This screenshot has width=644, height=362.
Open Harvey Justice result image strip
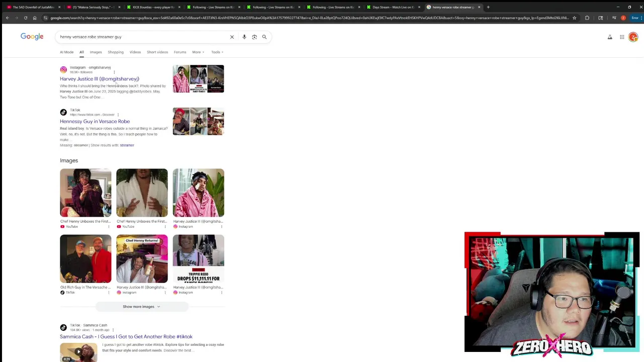coord(198,79)
